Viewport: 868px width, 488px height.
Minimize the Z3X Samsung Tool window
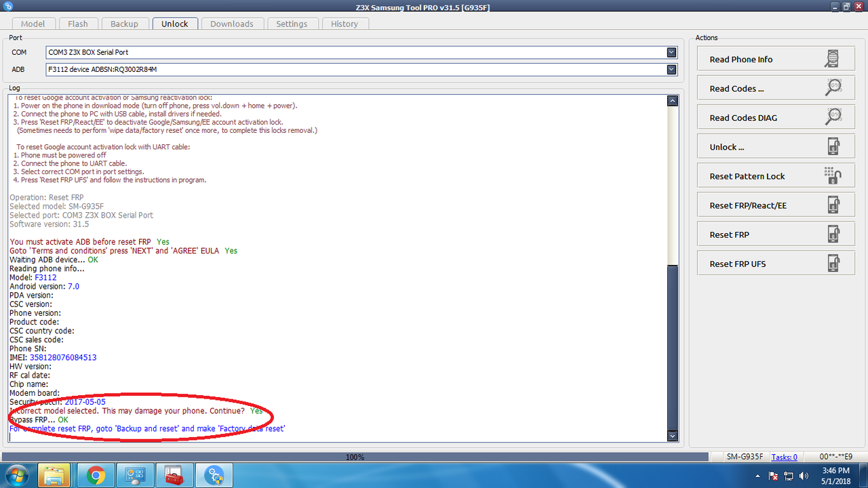[x=835, y=5]
